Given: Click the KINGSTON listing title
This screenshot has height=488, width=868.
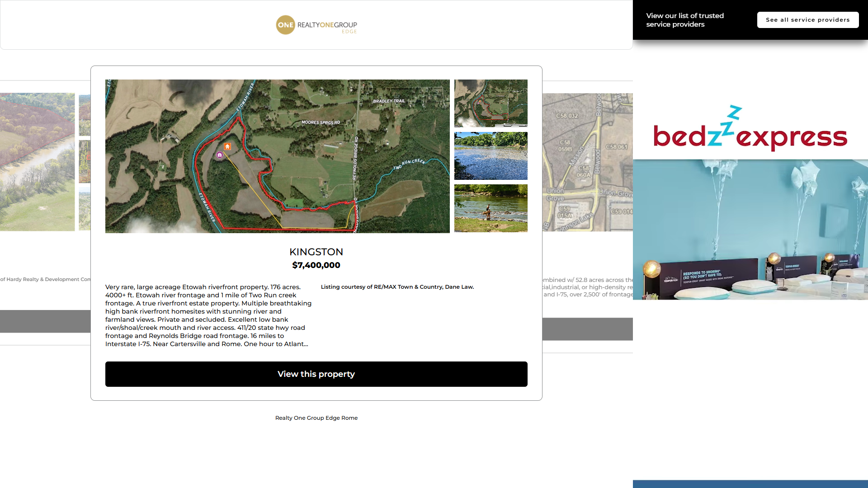Looking at the screenshot, I should click(x=316, y=252).
